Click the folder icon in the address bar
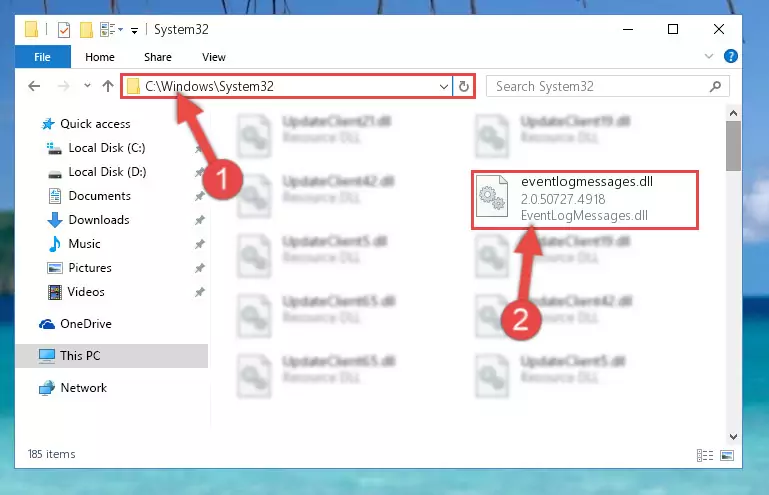 point(133,87)
